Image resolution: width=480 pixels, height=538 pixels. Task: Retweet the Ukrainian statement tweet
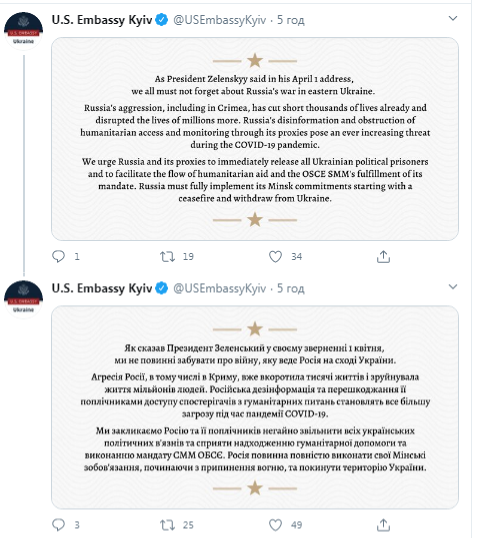pyautogui.click(x=167, y=525)
